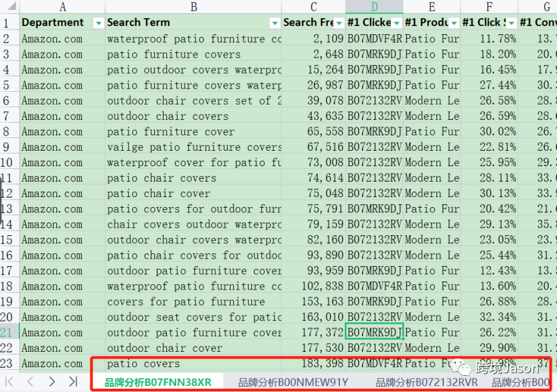Screen dimensions: 557x392
Task: Click the B07MDVF4R cell in row 2
Action: (375, 39)
